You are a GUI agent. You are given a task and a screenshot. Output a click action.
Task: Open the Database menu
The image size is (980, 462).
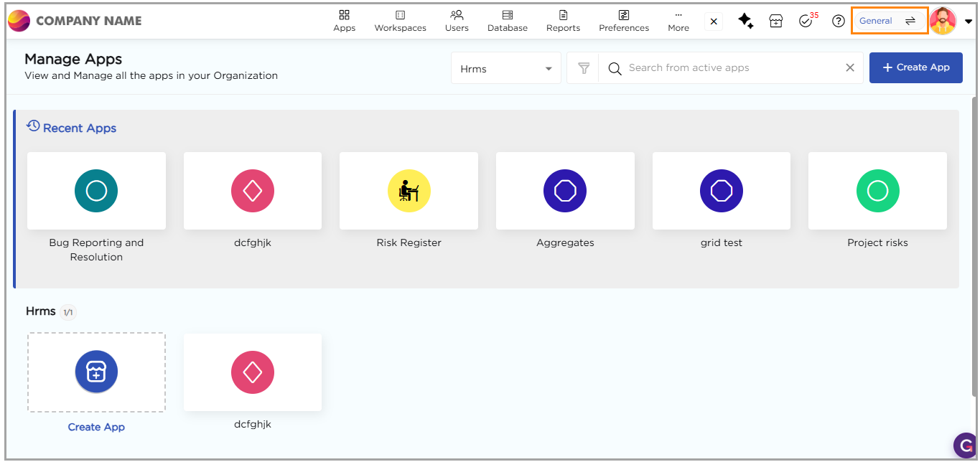[x=507, y=21]
